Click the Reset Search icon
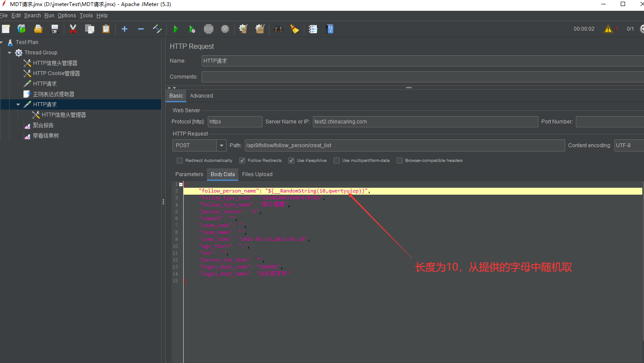The width and height of the screenshot is (644, 363). click(x=295, y=29)
